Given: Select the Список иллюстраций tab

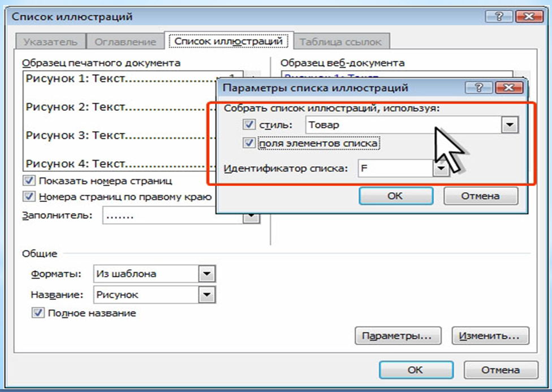Looking at the screenshot, I should pos(228,41).
